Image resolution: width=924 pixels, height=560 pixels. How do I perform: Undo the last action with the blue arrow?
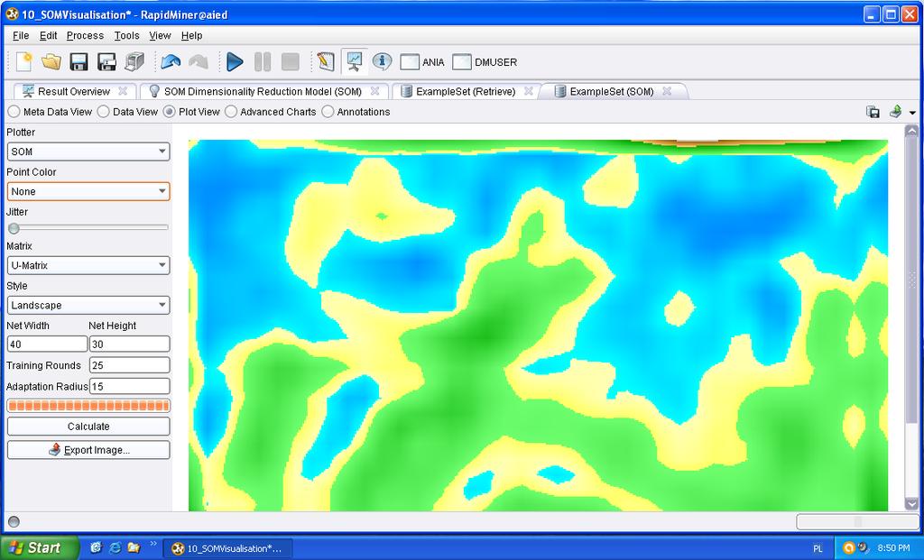click(x=171, y=61)
